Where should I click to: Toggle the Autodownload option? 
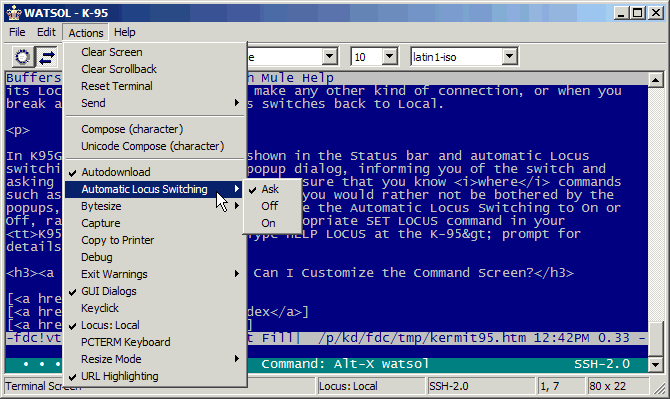point(155,172)
